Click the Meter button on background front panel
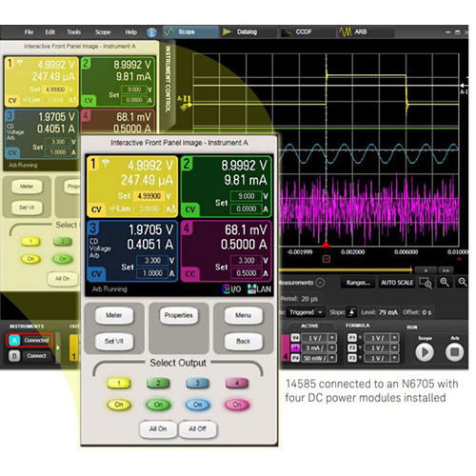This screenshot has height=476, width=476. (x=27, y=187)
